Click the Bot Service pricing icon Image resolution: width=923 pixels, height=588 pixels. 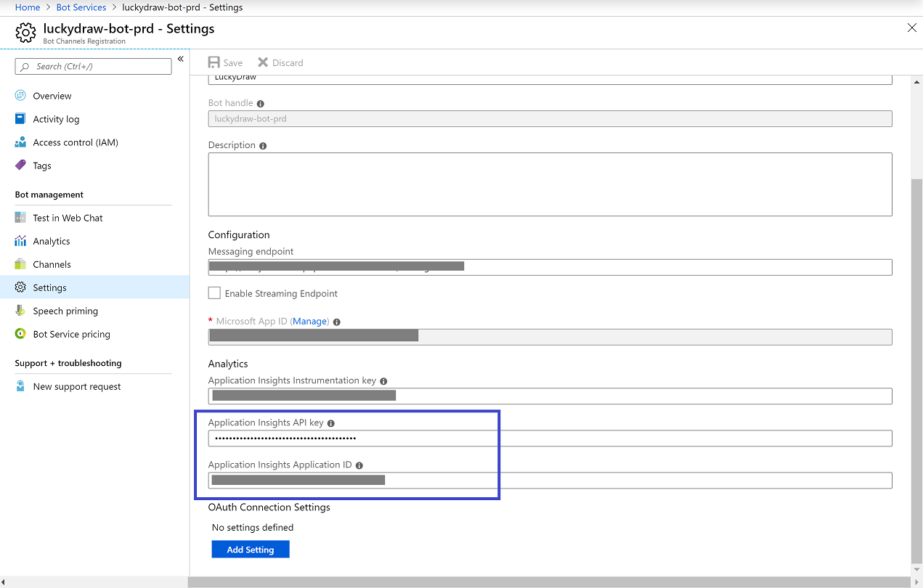20,334
